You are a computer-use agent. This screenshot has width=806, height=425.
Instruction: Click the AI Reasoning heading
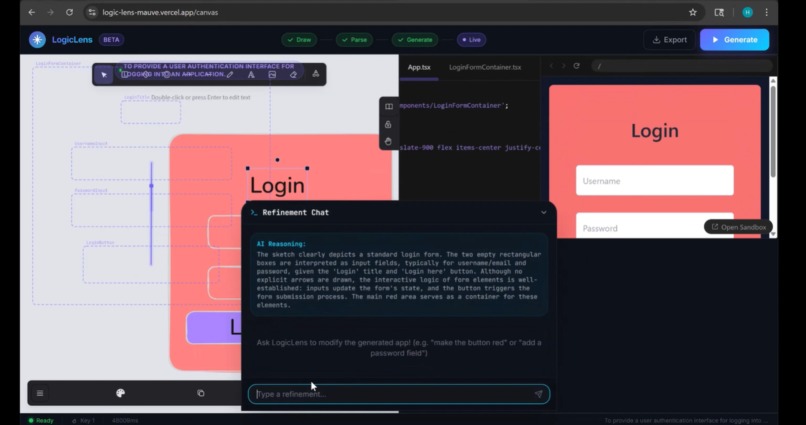click(x=281, y=244)
